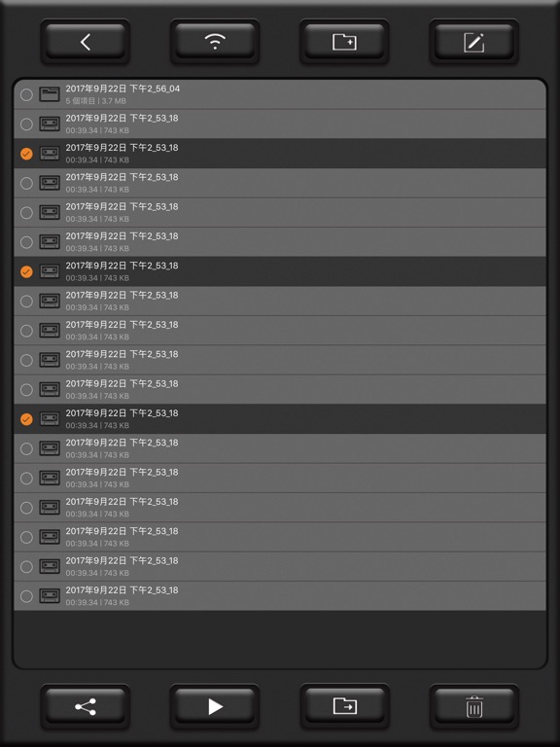Play the selected recordings

click(x=215, y=706)
